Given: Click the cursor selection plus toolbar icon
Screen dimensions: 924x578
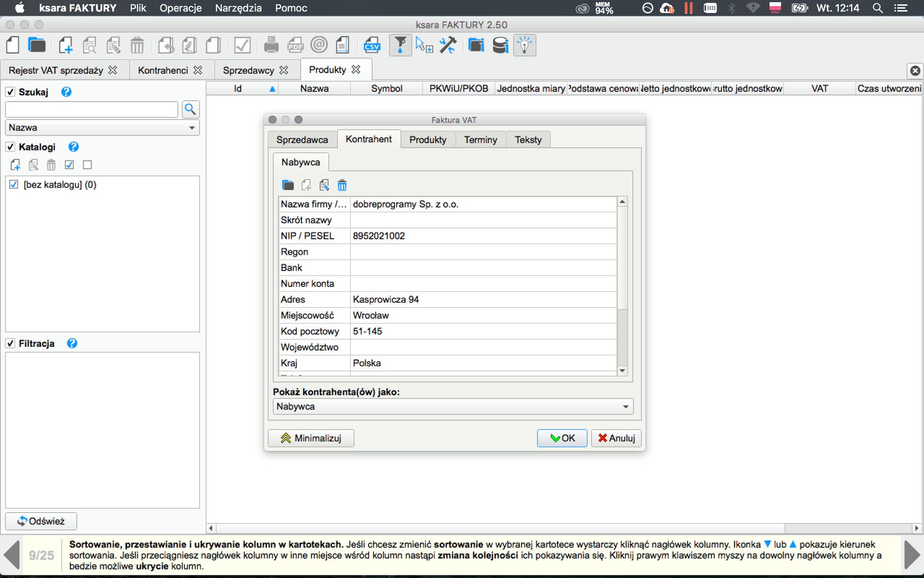Looking at the screenshot, I should pos(424,45).
